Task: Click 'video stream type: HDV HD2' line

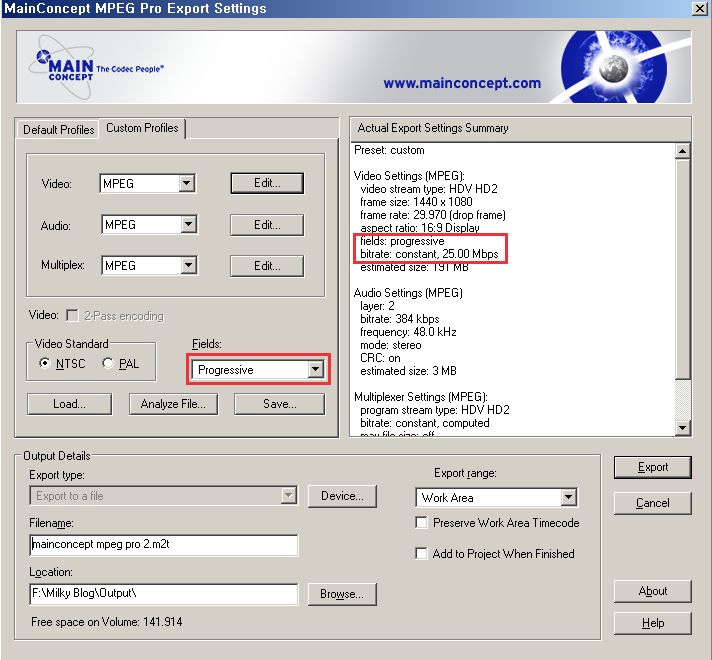Action: (x=429, y=189)
